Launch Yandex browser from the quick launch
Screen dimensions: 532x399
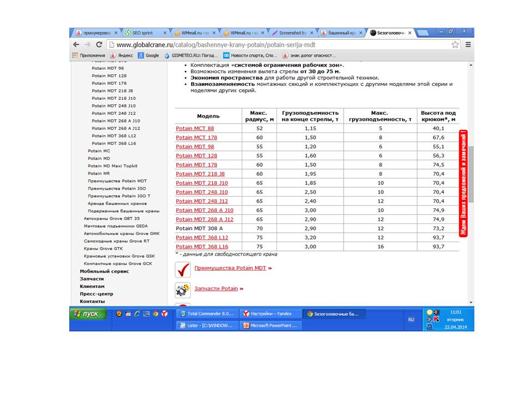point(165,314)
